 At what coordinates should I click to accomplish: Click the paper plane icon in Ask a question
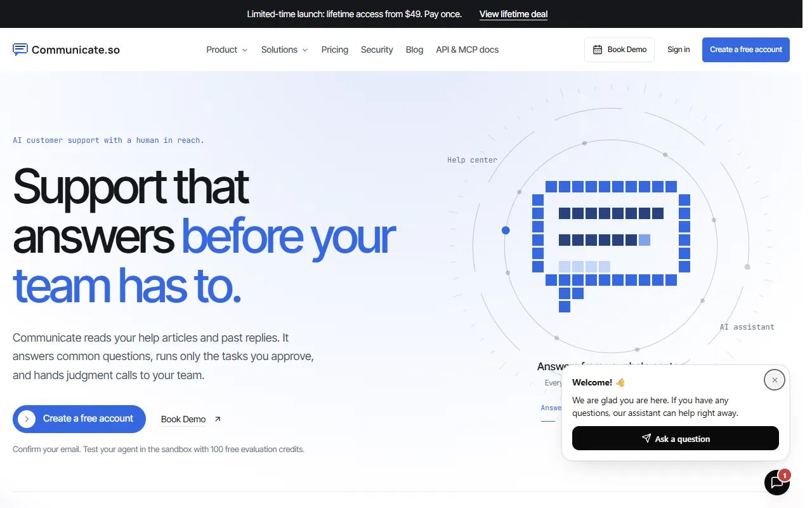(646, 439)
